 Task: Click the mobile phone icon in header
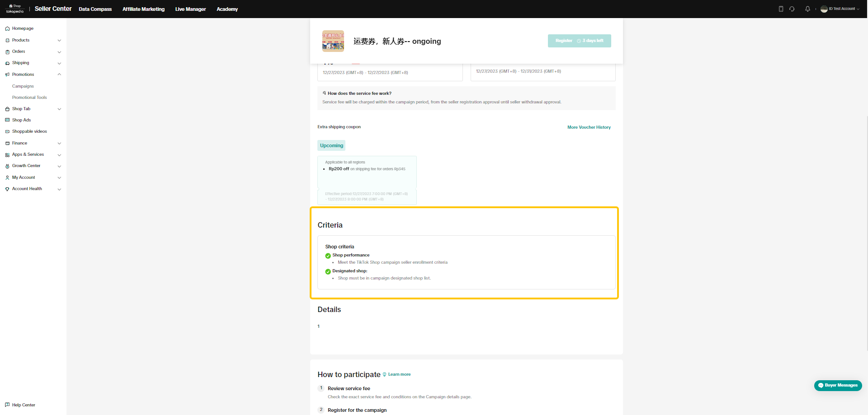781,9
